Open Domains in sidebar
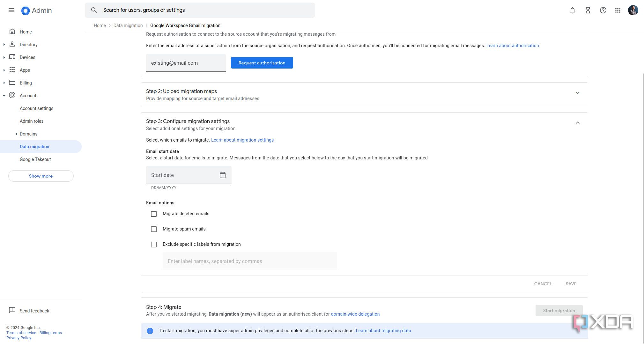 (28, 134)
